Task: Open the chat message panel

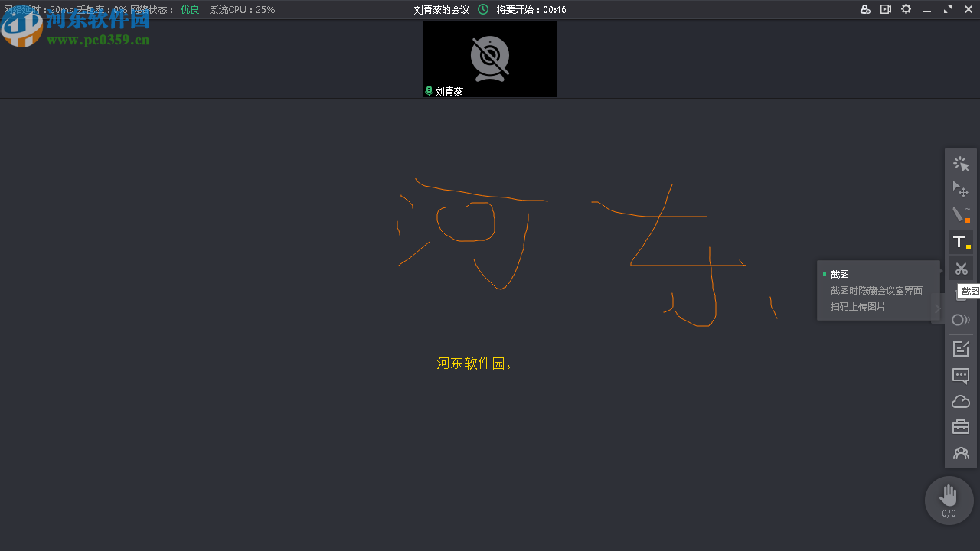Action: (x=961, y=376)
